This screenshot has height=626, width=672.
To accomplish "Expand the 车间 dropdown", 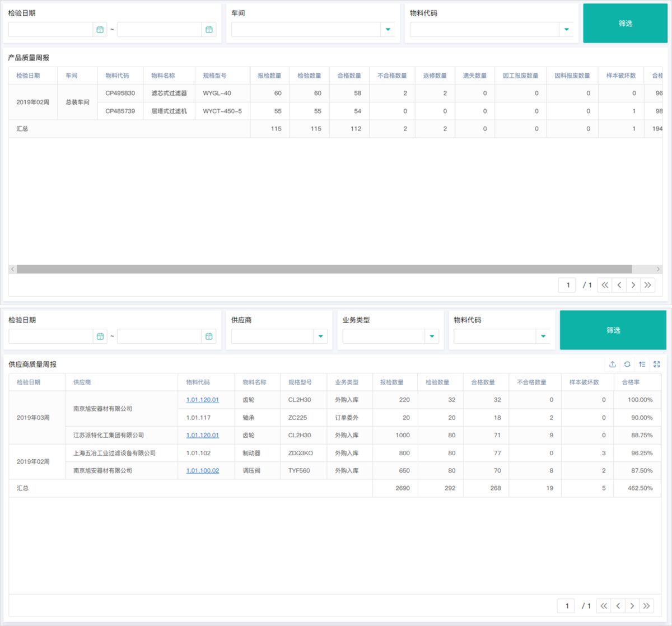I will [x=388, y=30].
